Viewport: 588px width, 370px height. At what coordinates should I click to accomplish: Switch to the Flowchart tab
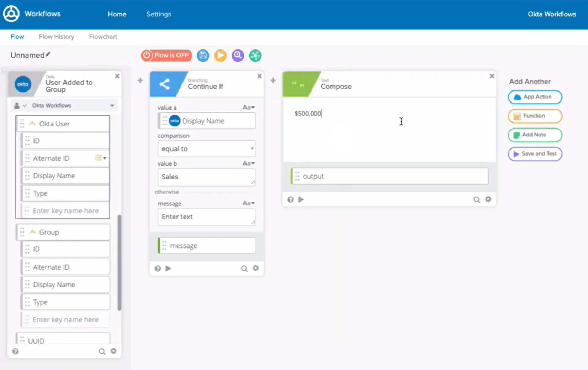(x=103, y=37)
